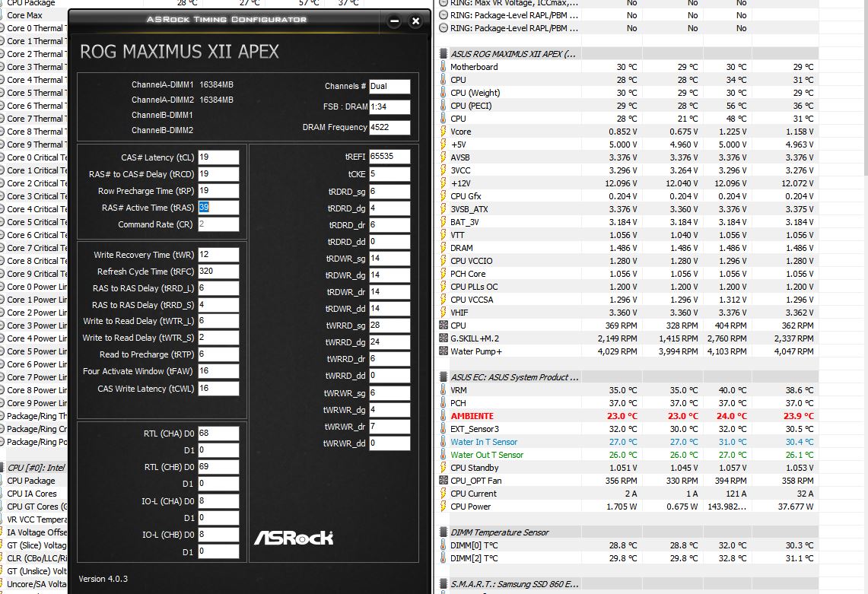Click the Vcore lightning bolt icon
Viewport: 868px width, 594px height.
(444, 132)
